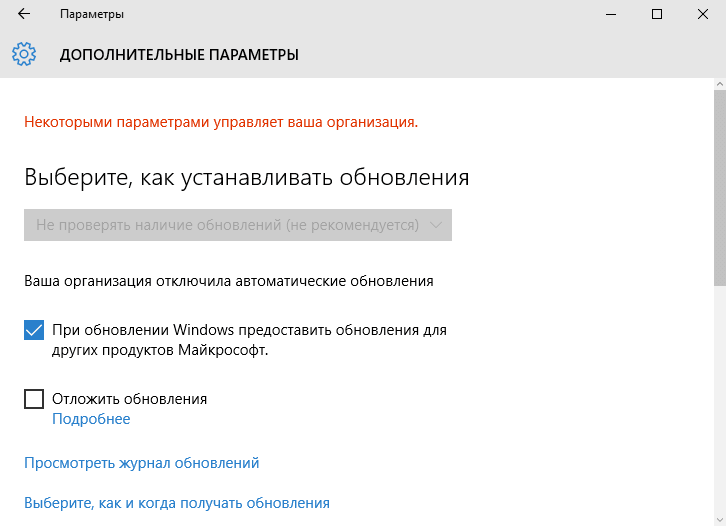Viewport: 726px width, 526px height.
Task: Minimize the Параметры window
Action: 611,14
